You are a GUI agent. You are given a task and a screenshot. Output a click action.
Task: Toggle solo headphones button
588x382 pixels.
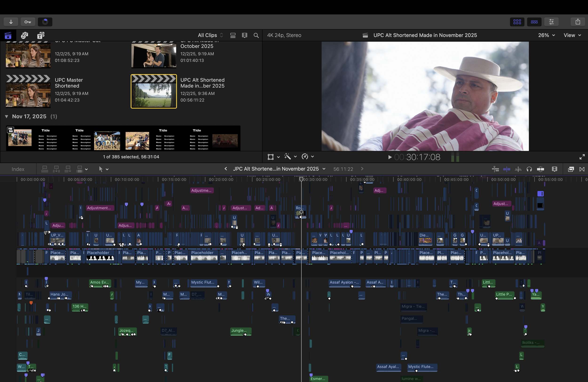pos(529,169)
